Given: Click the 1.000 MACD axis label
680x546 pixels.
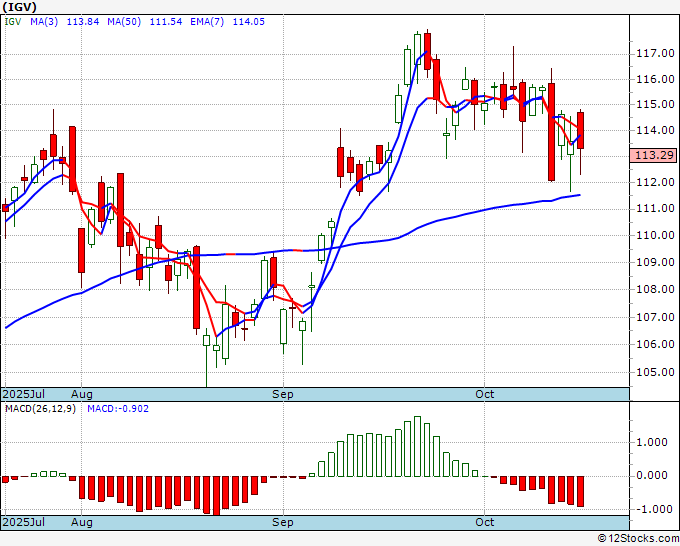Looking at the screenshot, I should point(652,442).
